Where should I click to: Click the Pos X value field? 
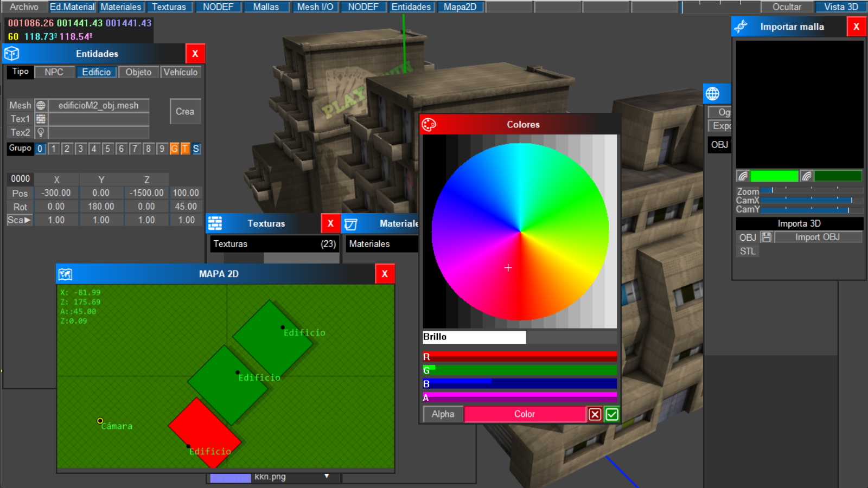click(56, 193)
